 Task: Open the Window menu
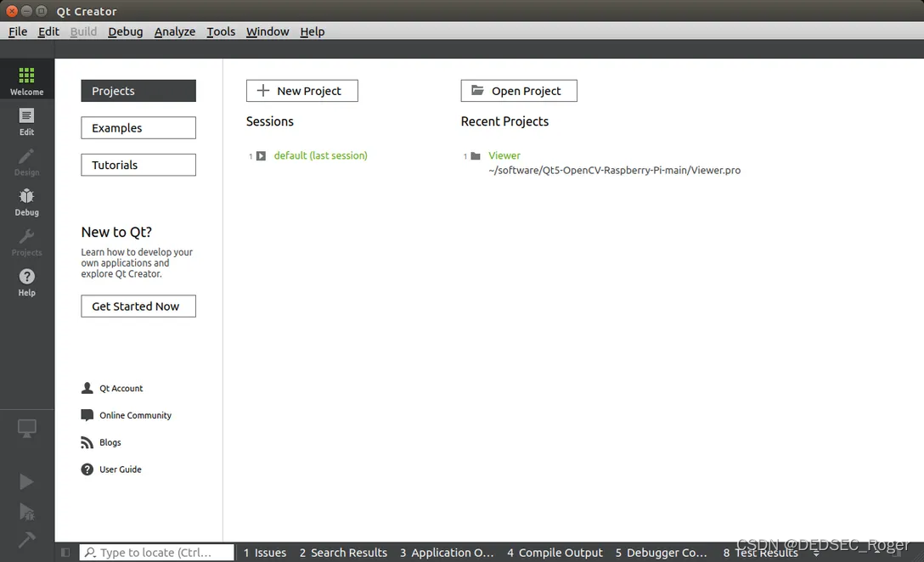pyautogui.click(x=268, y=31)
